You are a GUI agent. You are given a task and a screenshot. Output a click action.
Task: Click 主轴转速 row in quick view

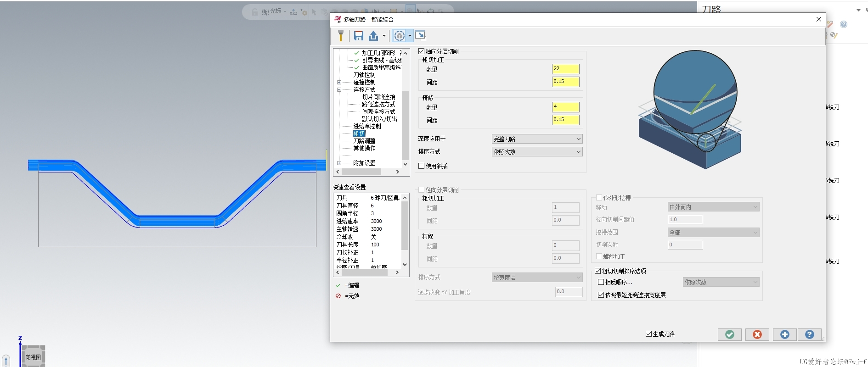tap(367, 229)
